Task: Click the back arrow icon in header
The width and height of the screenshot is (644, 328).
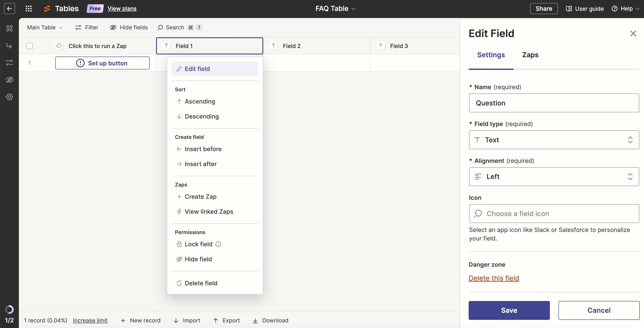Action: (x=9, y=9)
